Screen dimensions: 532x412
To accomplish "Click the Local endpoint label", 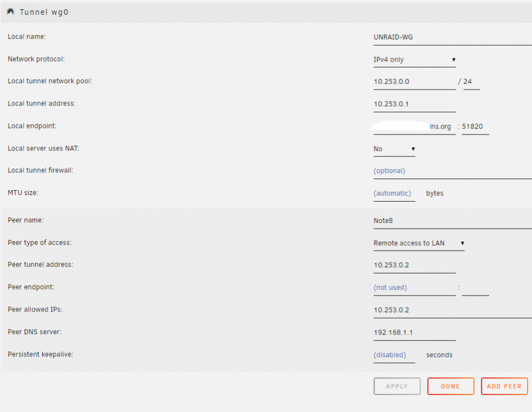I will click(x=32, y=126).
